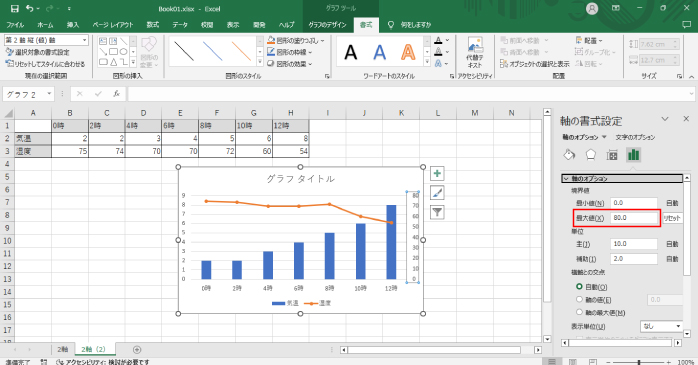The image size is (698, 365).
Task: Click the chart filter funnel button
Action: point(437,212)
